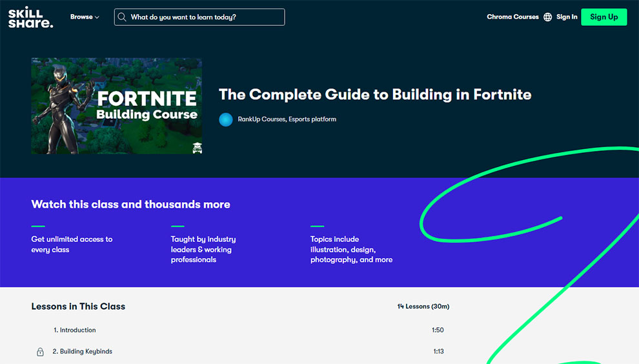639x364 pixels.
Task: Click the green Sign Up button
Action: [604, 17]
